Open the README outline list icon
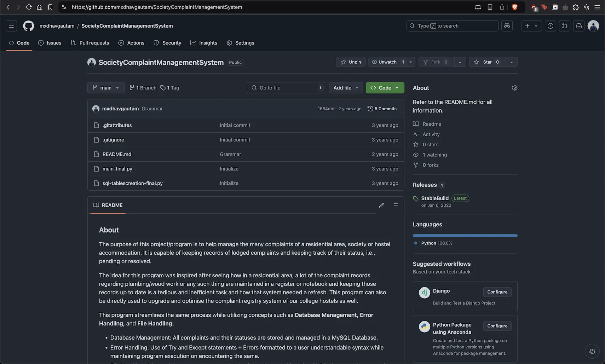The image size is (605, 364). coord(395,205)
